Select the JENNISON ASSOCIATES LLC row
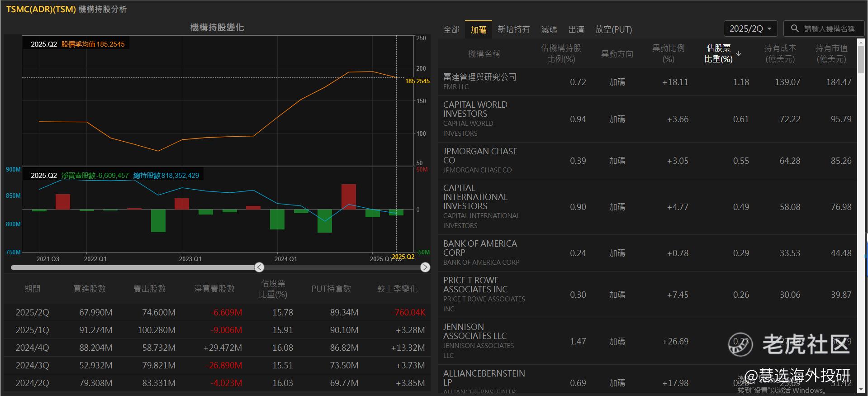This screenshot has width=868, height=396. (x=647, y=341)
